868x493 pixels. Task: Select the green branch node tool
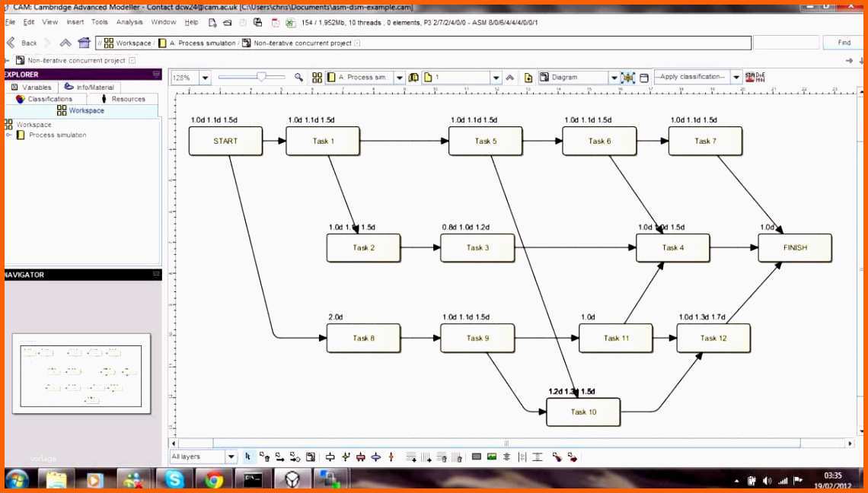(x=346, y=456)
